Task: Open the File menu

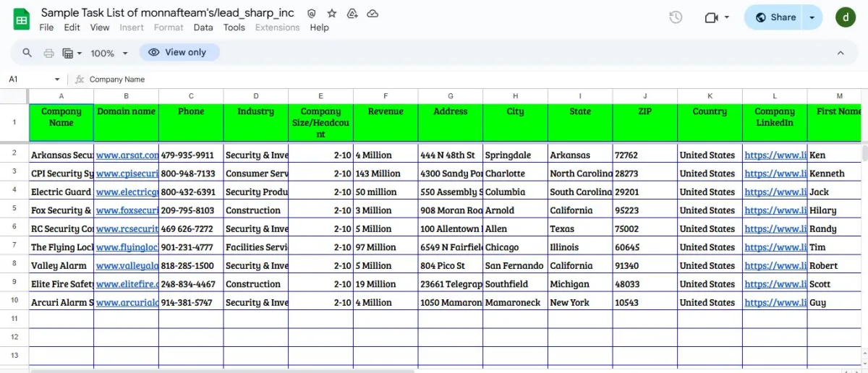Action: (46, 27)
